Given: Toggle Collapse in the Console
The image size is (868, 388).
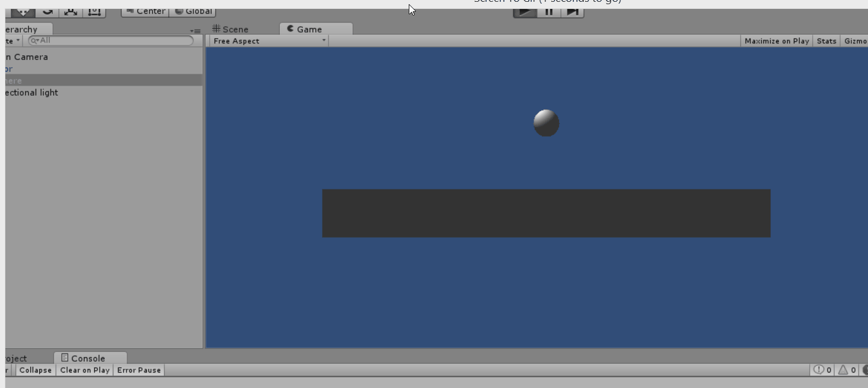Looking at the screenshot, I should pos(35,370).
